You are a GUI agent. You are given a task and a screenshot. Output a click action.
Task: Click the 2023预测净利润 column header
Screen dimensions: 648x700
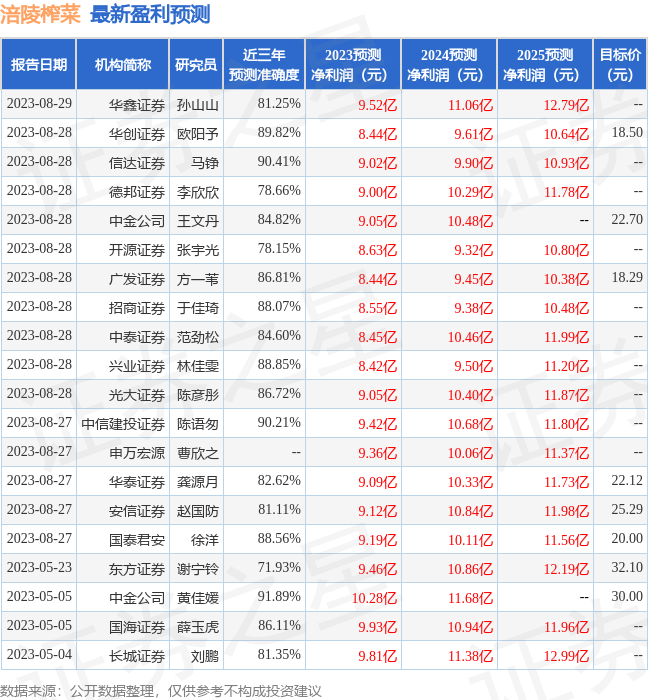353,65
